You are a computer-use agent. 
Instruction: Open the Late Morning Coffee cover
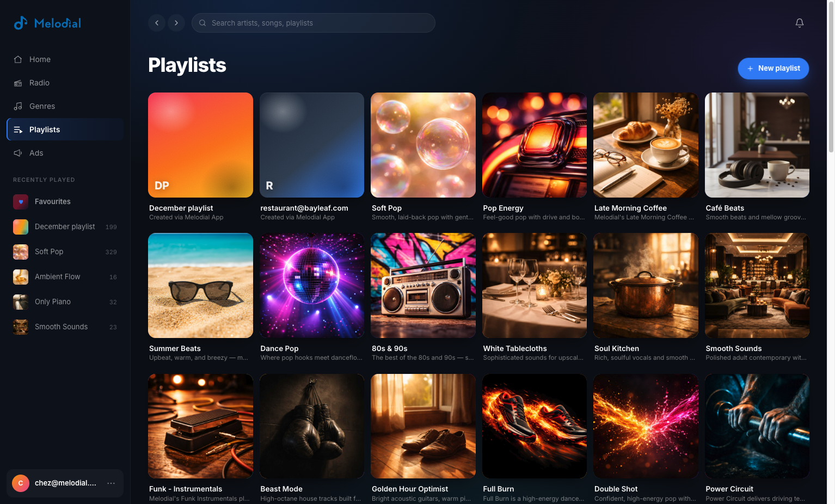[646, 145]
